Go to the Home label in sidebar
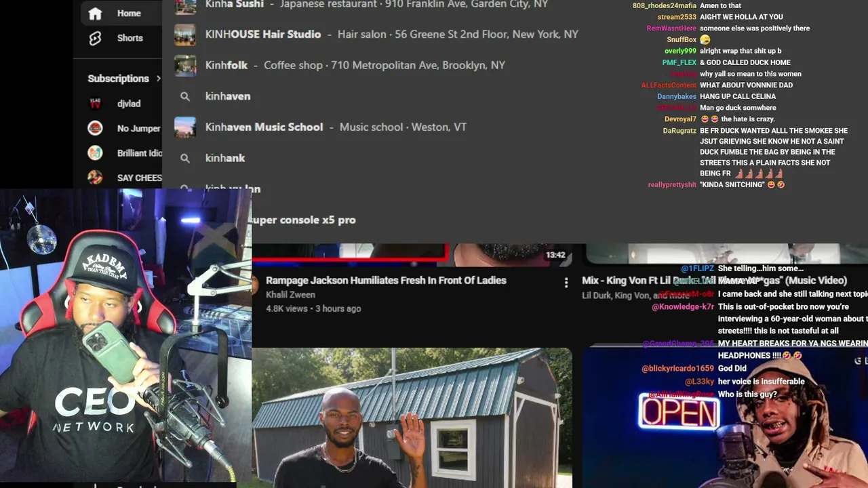The height and width of the screenshot is (488, 868). click(x=129, y=14)
